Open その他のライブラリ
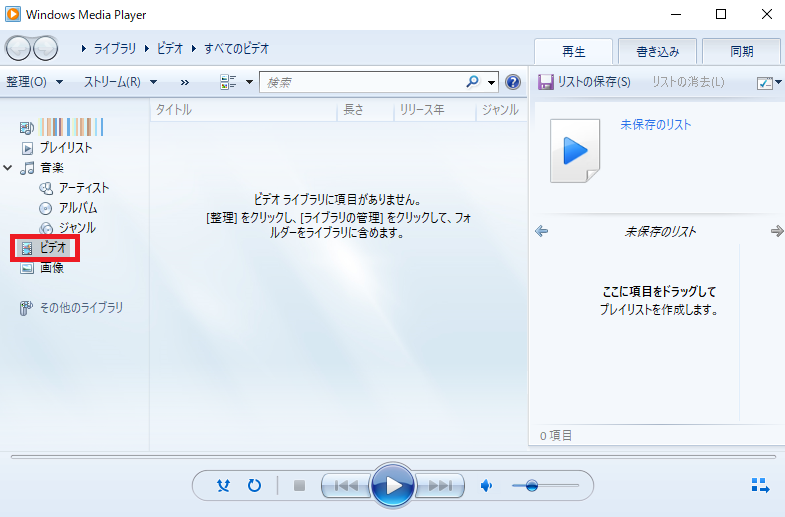This screenshot has width=785, height=517. point(71,308)
